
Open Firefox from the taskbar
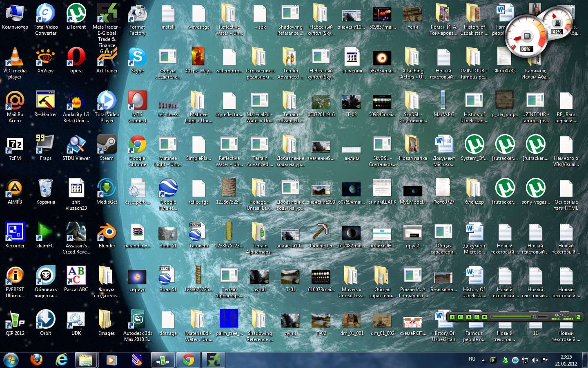pyautogui.click(x=36, y=360)
